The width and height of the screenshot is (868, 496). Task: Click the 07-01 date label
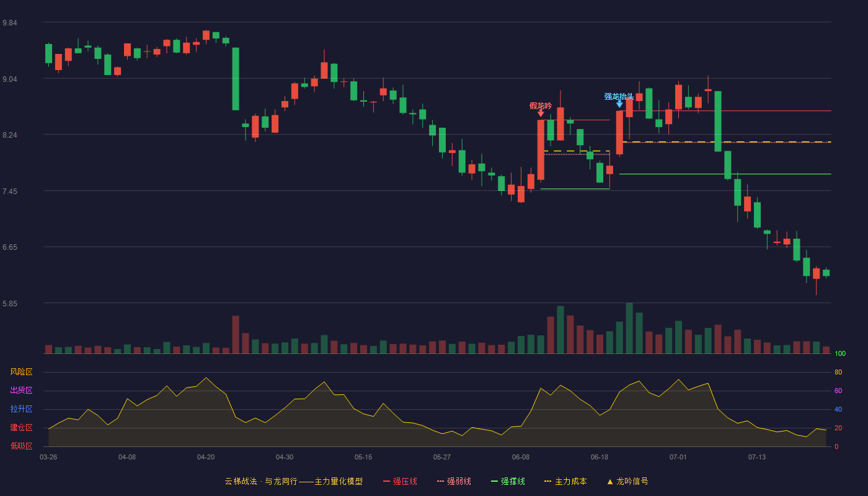pos(678,457)
